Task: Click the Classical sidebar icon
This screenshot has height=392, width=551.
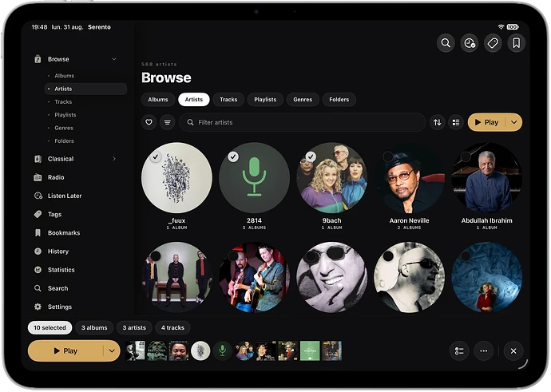Action: [38, 159]
